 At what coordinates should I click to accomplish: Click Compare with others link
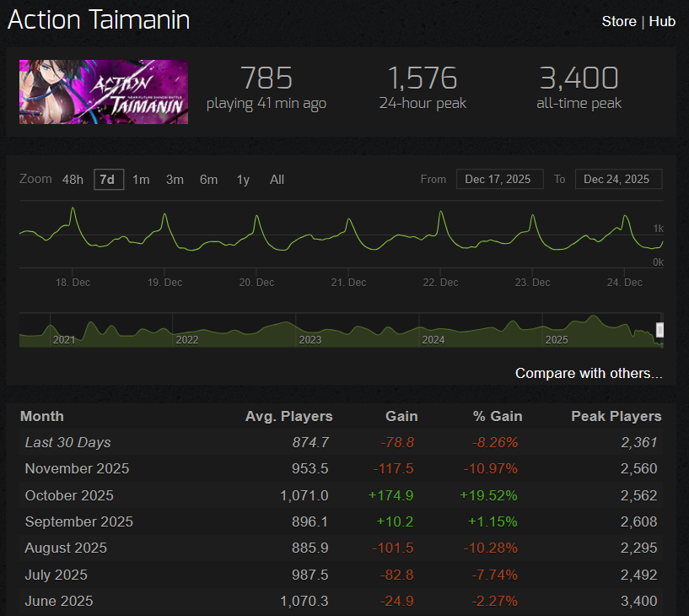tap(589, 373)
